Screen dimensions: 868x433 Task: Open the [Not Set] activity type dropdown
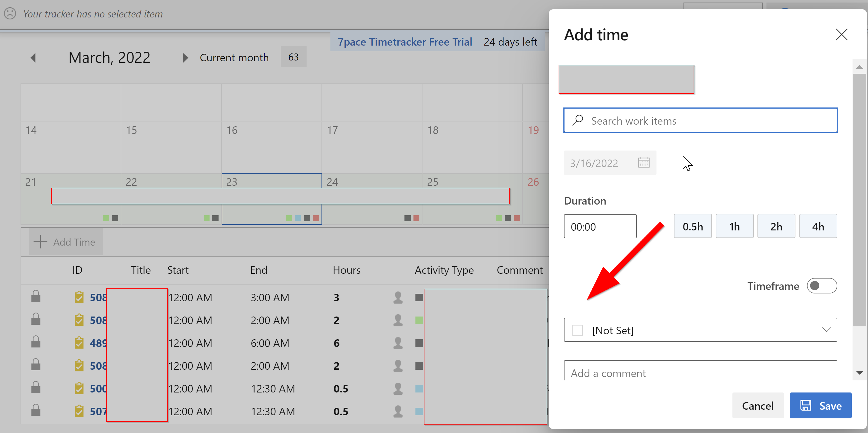(x=700, y=330)
